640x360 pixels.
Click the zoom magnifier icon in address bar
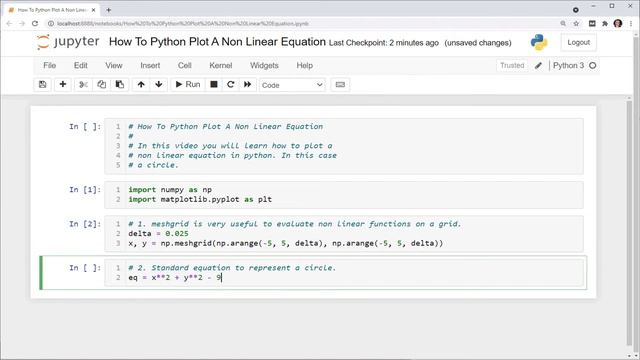563,24
